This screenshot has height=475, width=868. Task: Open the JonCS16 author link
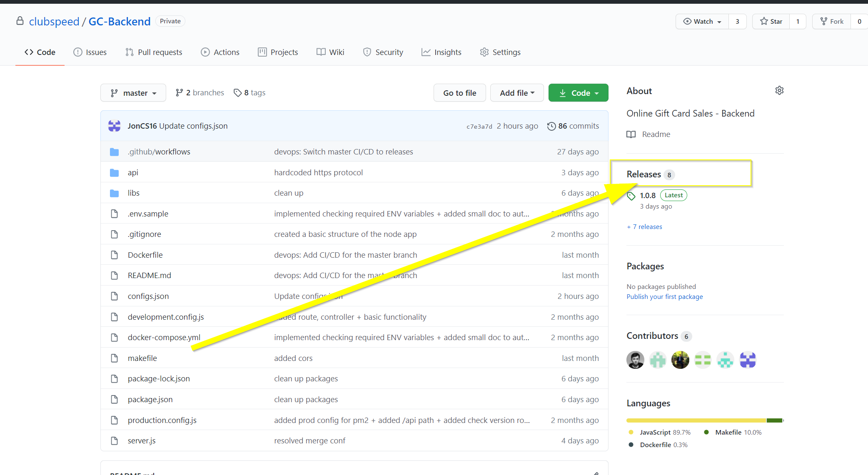pyautogui.click(x=142, y=126)
